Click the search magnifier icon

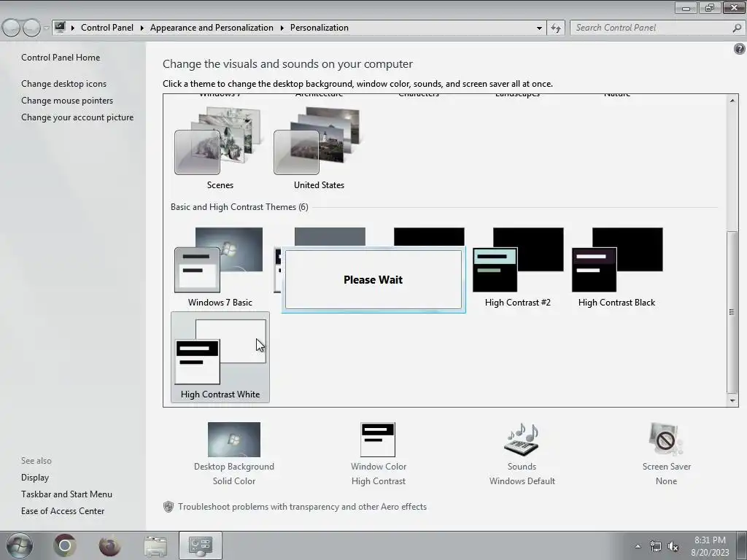click(x=737, y=28)
